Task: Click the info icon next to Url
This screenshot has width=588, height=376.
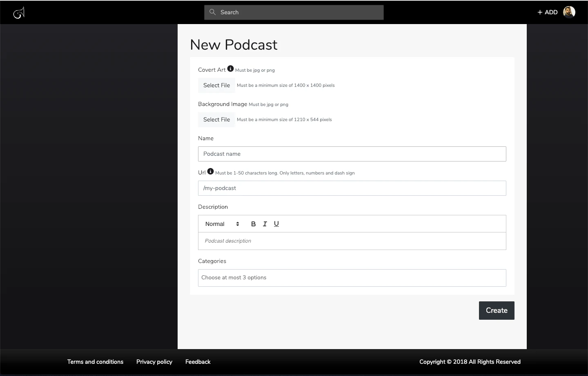Action: pyautogui.click(x=210, y=171)
